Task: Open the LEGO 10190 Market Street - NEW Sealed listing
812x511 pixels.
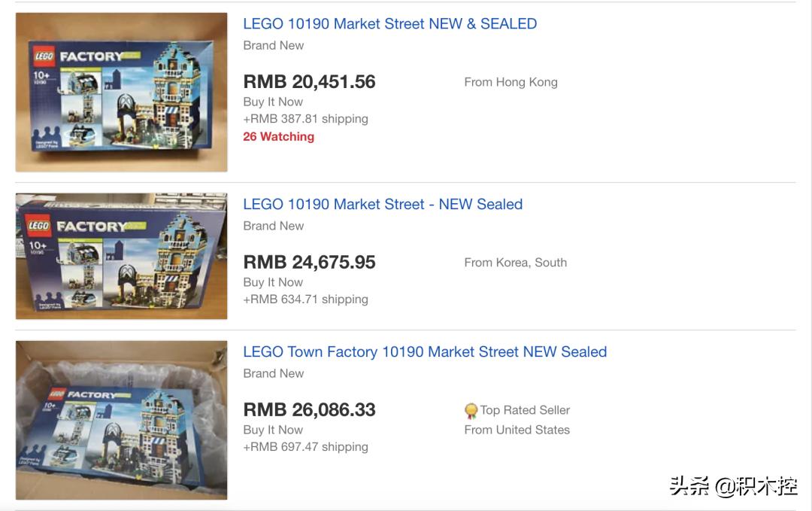Action: coord(383,204)
